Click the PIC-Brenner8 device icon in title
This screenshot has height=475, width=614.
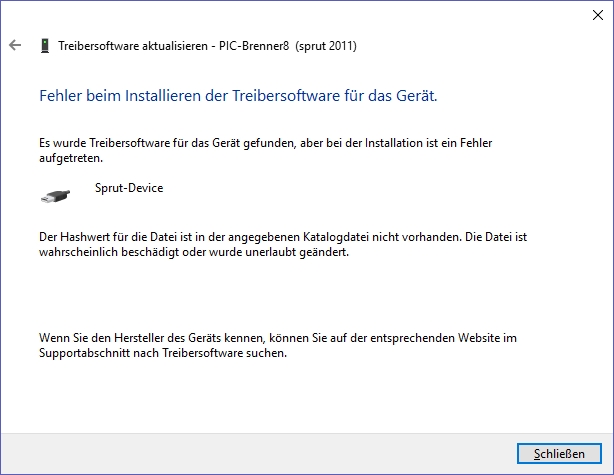tap(45, 46)
